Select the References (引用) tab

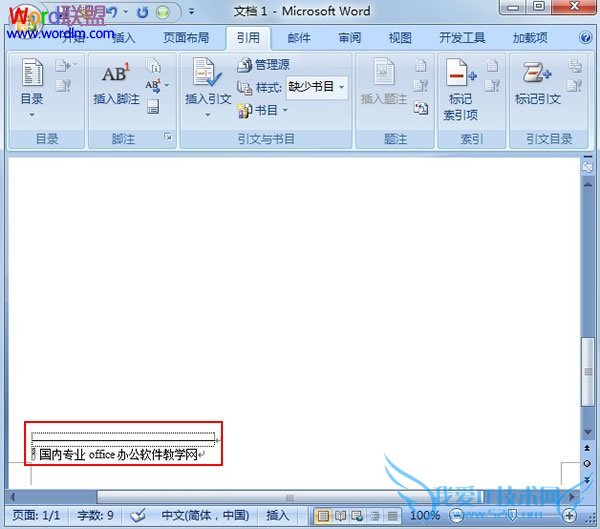coord(248,38)
